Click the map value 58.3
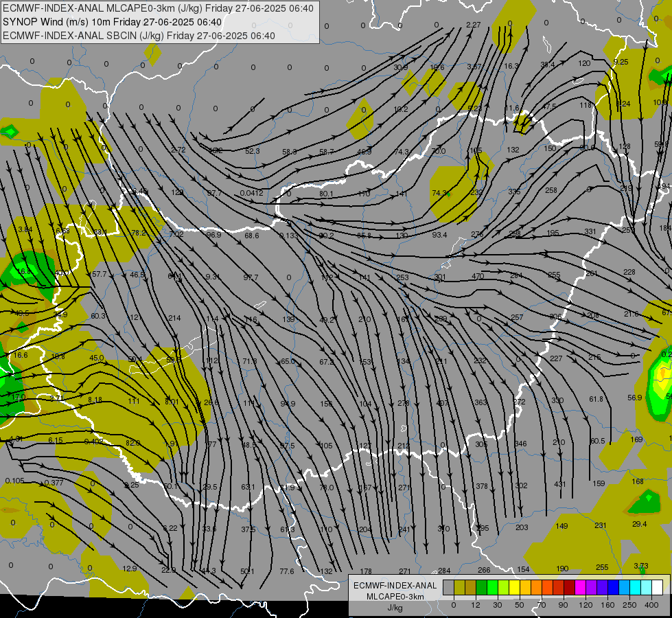This screenshot has width=672, height=618. point(289,152)
